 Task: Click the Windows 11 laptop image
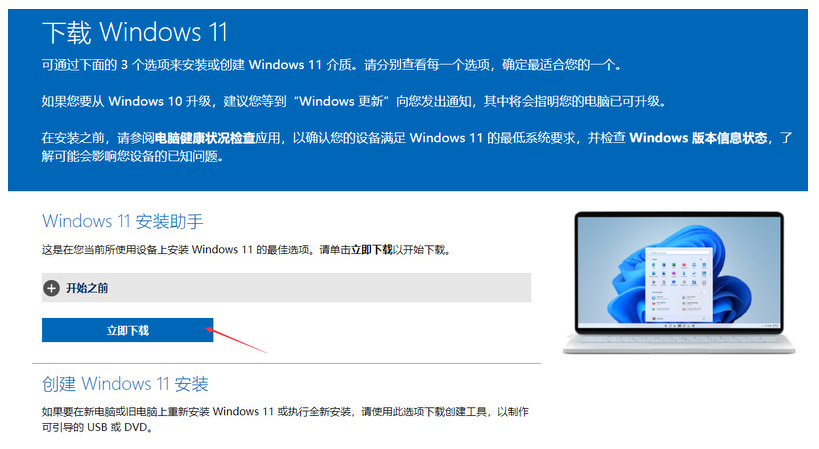click(x=679, y=282)
